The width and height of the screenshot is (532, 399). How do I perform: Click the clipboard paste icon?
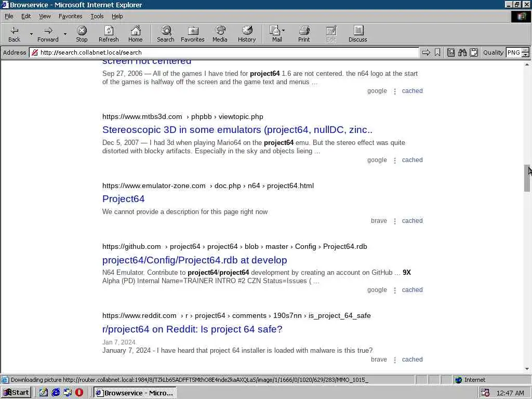coord(474,52)
